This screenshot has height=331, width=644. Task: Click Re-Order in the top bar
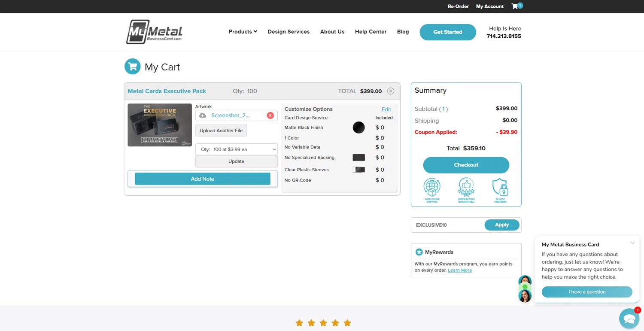pos(458,6)
